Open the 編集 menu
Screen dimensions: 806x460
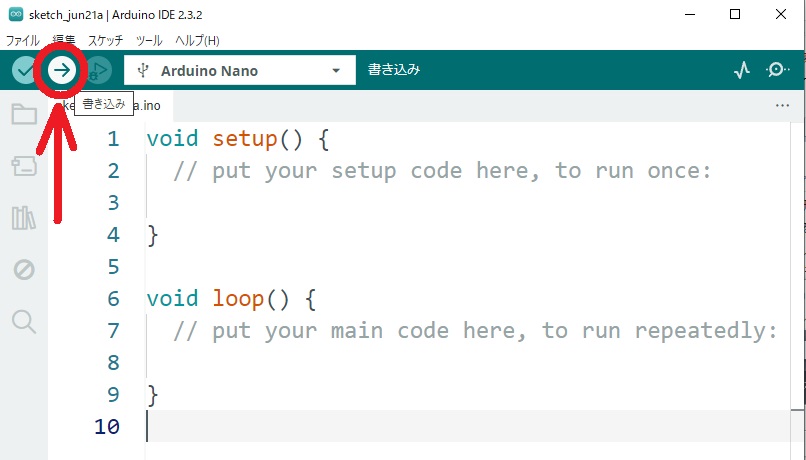(64, 41)
